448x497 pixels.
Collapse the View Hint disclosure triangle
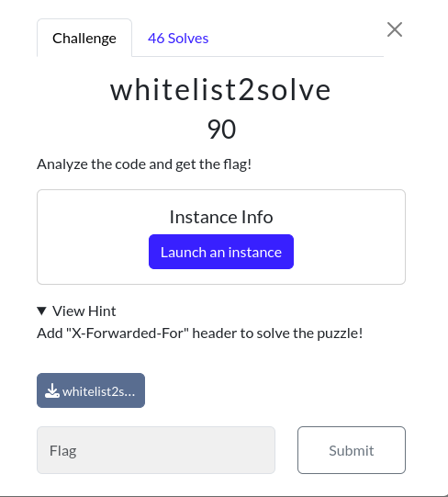coord(42,311)
